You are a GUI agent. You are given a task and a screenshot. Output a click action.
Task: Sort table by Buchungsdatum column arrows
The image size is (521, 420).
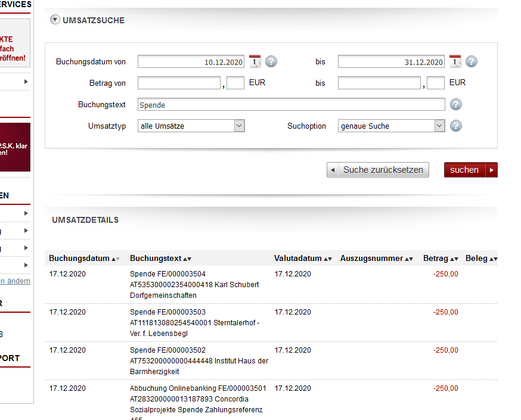click(116, 259)
